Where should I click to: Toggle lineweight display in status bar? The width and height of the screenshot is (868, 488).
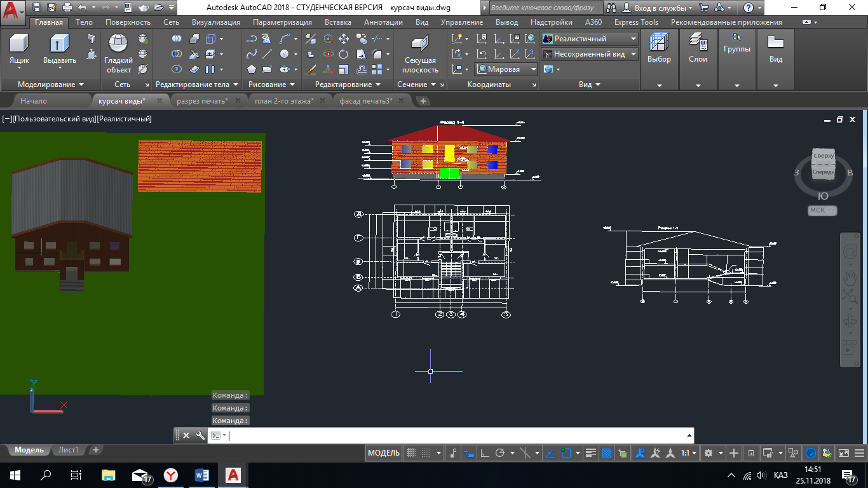click(591, 453)
